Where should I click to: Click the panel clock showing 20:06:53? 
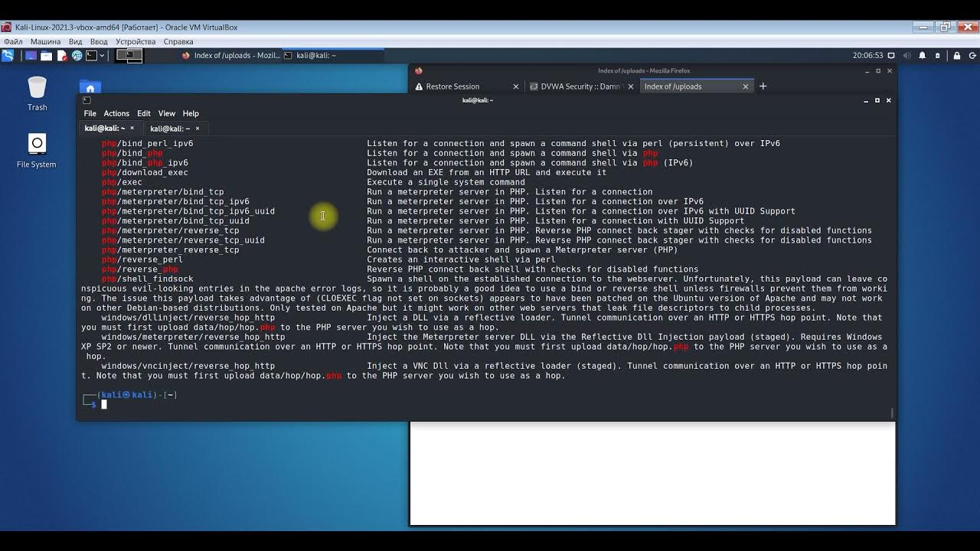click(x=867, y=55)
